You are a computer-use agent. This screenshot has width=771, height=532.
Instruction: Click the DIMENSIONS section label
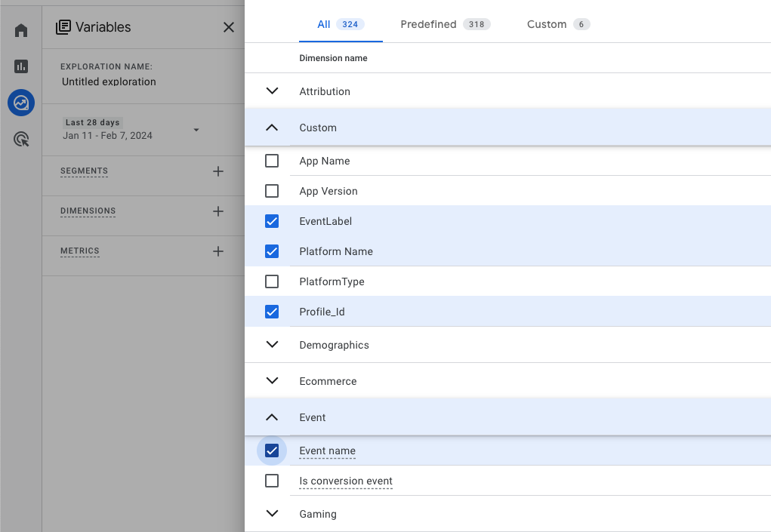(88, 211)
